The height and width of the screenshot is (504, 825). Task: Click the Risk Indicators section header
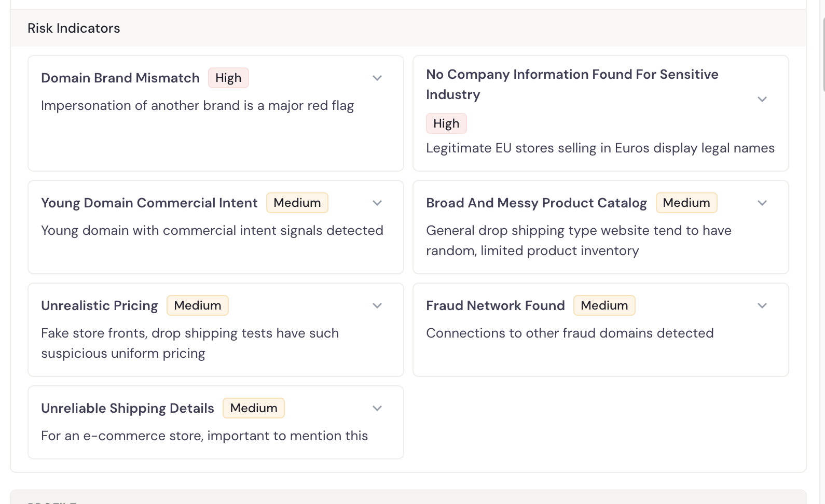[74, 29]
